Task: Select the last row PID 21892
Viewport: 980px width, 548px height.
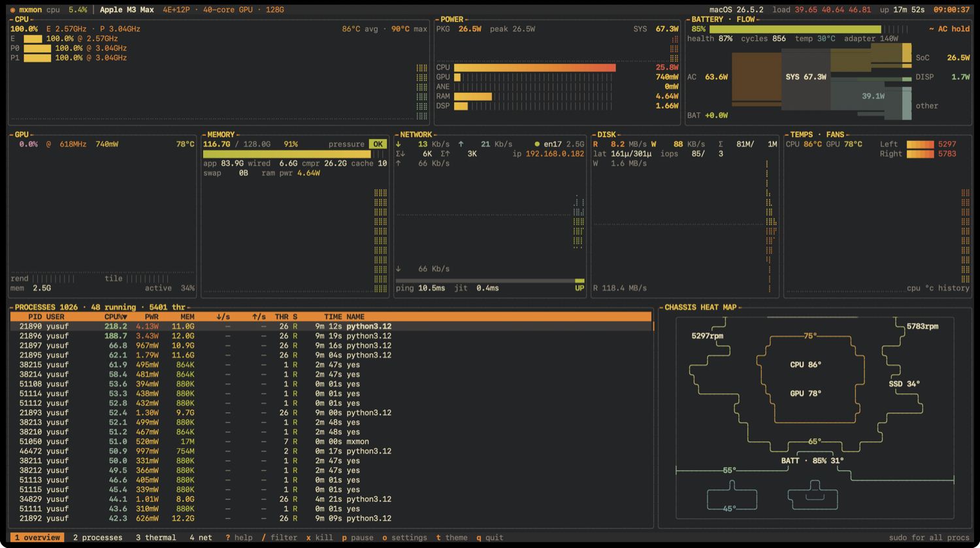Action: (331, 519)
